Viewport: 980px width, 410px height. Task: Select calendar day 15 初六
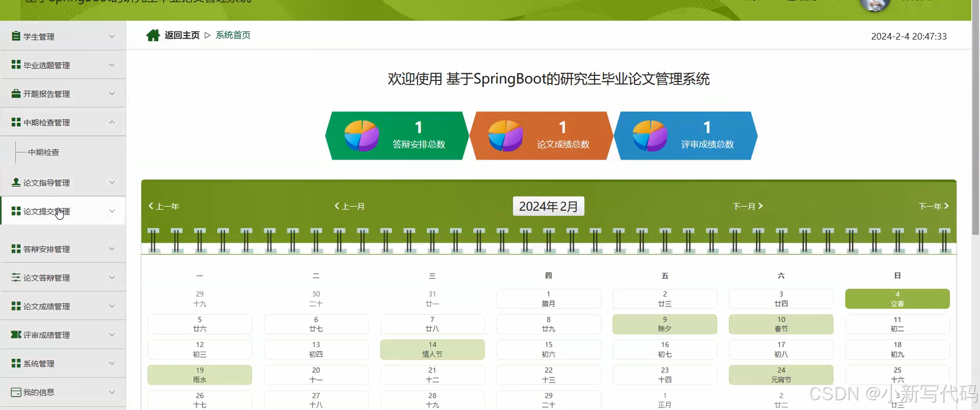[548, 349]
